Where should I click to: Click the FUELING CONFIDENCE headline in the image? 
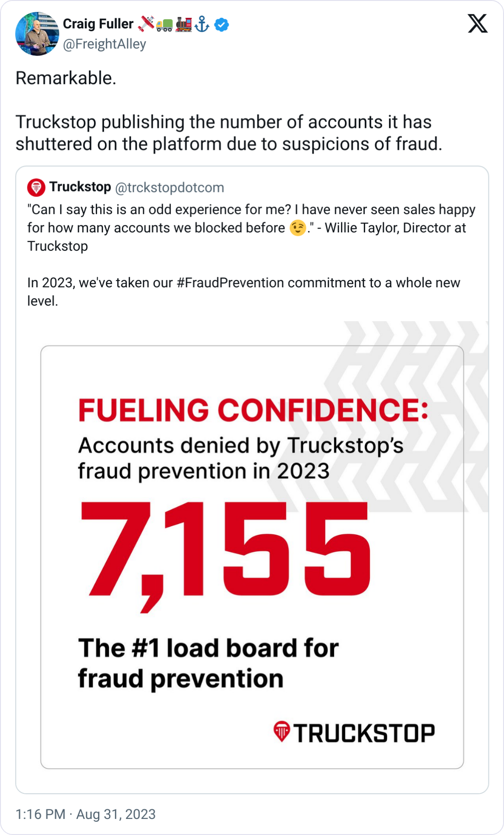pyautogui.click(x=253, y=410)
